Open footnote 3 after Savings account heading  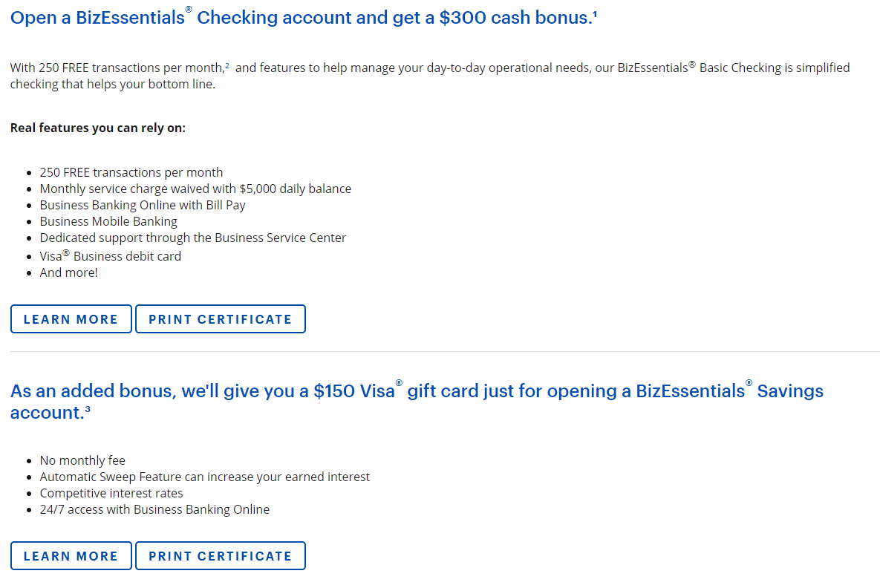88,410
